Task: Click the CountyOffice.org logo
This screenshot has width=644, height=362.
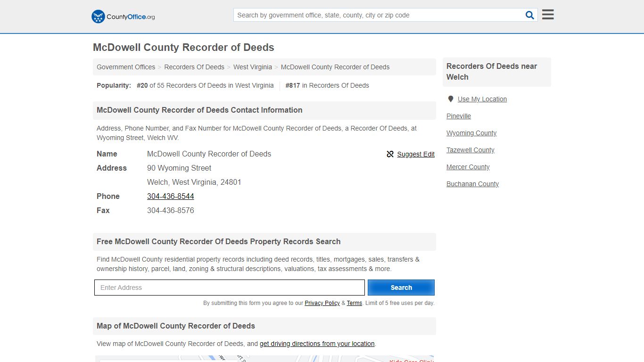Action: click(x=123, y=16)
